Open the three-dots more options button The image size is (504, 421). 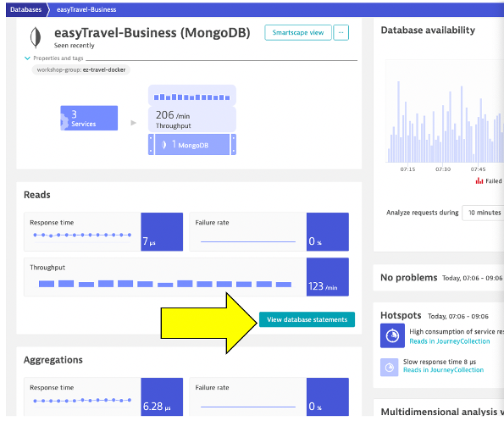(x=341, y=33)
